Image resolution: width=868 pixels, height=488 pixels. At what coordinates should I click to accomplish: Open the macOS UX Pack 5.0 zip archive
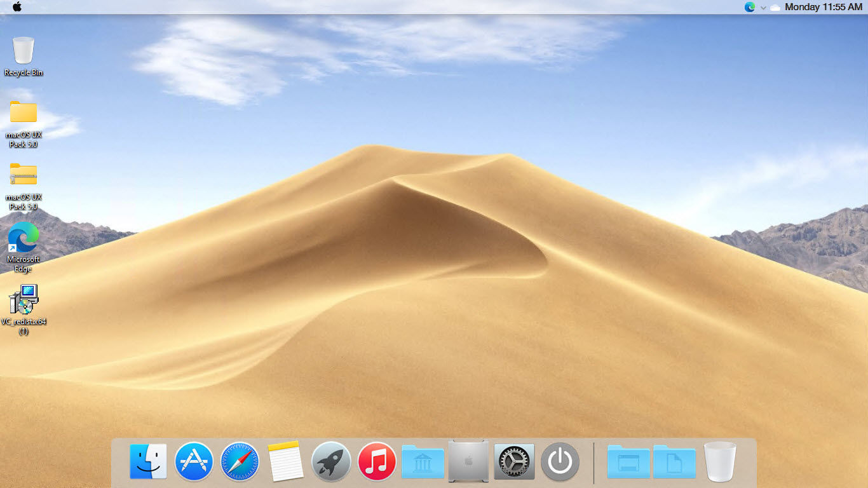(23, 175)
